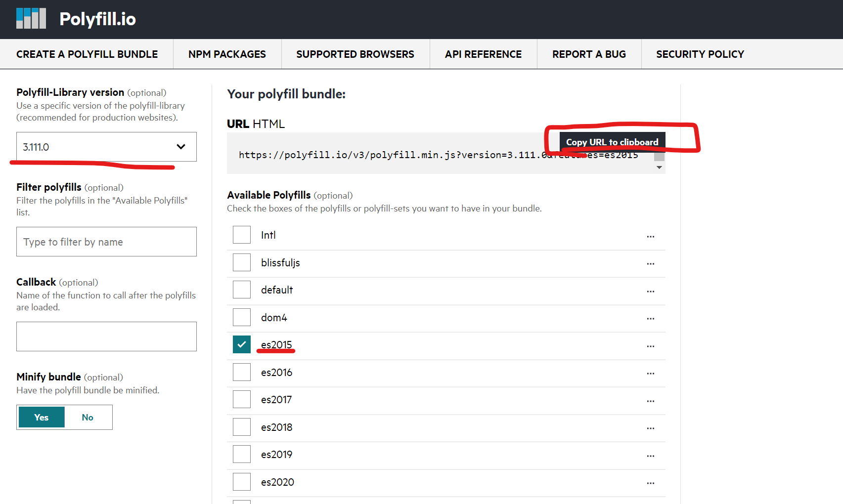Open API Reference tab
This screenshot has height=504, width=843.
[x=483, y=54]
